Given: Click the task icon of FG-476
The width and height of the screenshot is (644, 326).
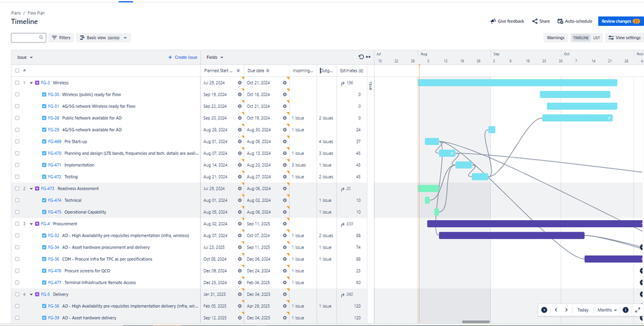Looking at the screenshot, I should click(x=44, y=271).
